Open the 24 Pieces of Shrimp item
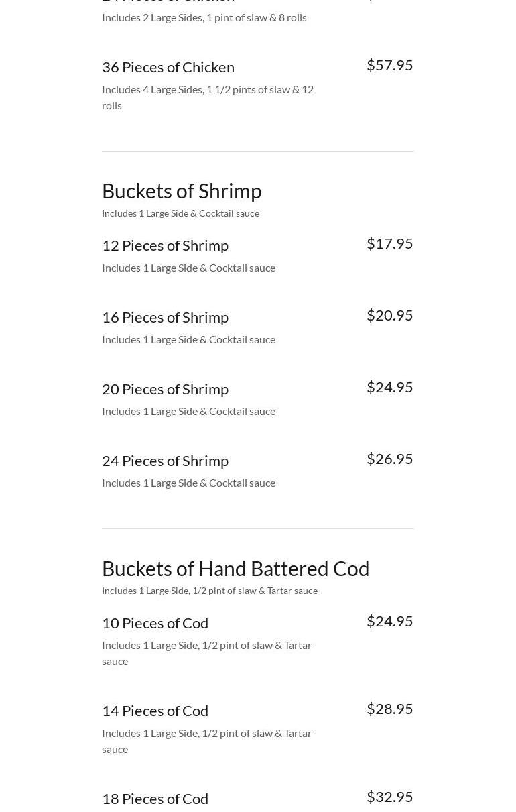 [165, 461]
